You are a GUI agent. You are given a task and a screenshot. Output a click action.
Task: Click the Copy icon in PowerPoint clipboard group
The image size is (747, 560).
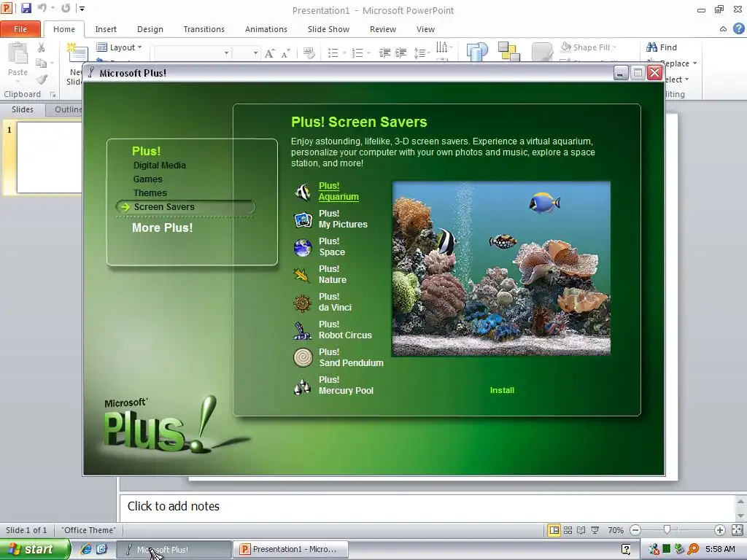coord(41,63)
